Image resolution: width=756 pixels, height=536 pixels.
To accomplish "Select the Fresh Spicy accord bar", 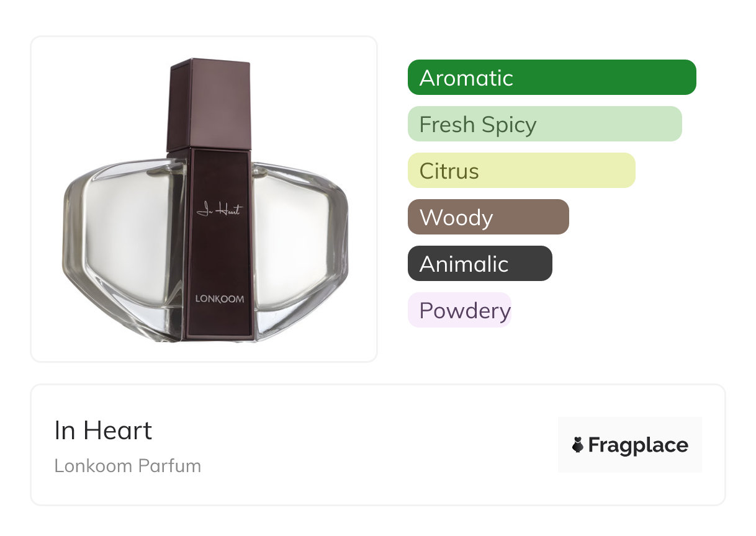I will [x=544, y=124].
